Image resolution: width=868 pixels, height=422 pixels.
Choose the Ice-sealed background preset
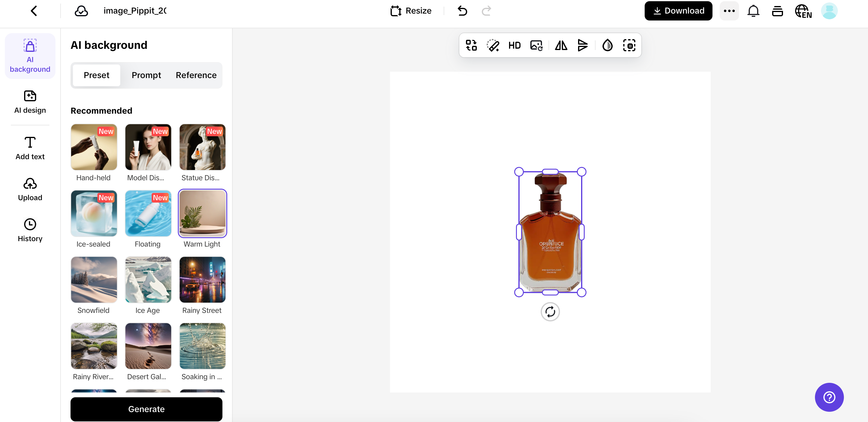point(94,213)
